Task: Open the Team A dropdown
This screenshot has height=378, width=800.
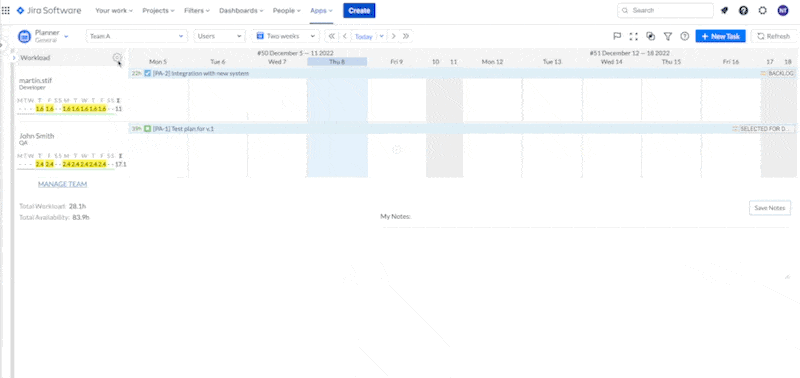Action: (137, 36)
